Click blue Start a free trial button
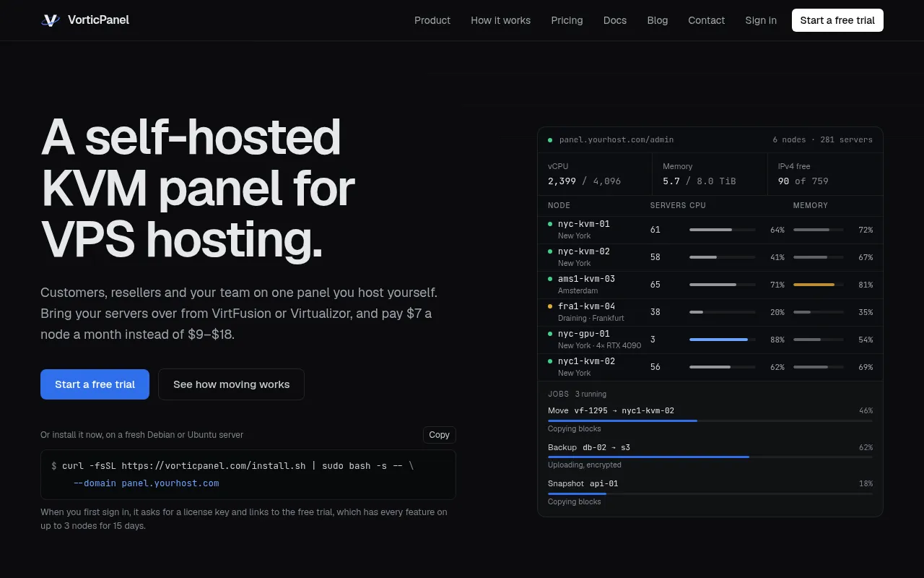This screenshot has width=924, height=578. (x=95, y=384)
